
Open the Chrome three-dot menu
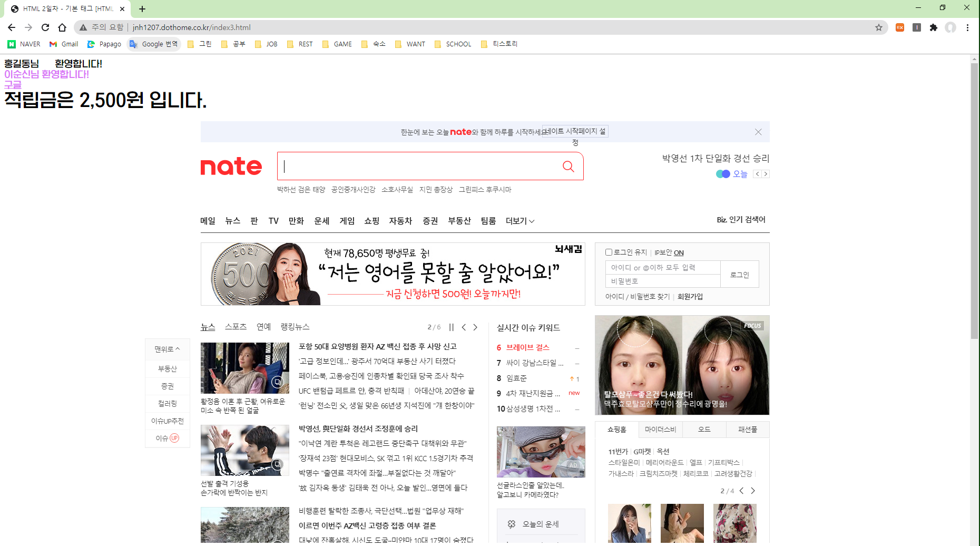coord(967,27)
